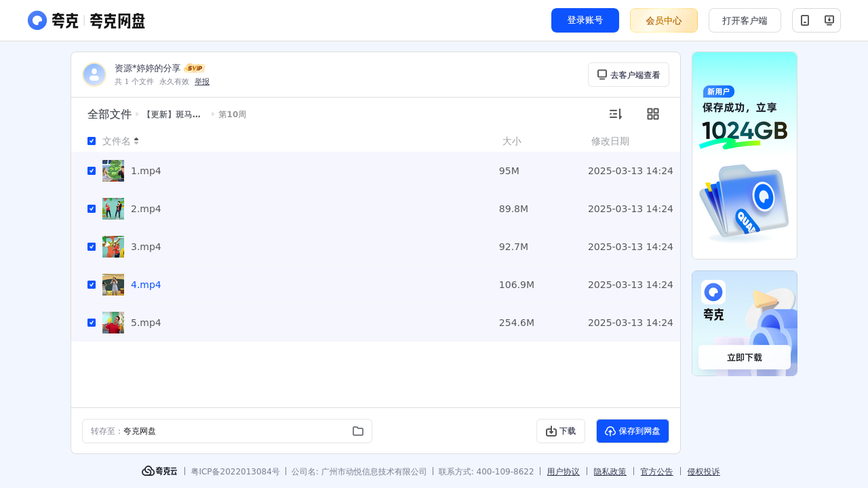This screenshot has height=488, width=868.
Task: Click the SVIP badge icon
Action: click(195, 68)
